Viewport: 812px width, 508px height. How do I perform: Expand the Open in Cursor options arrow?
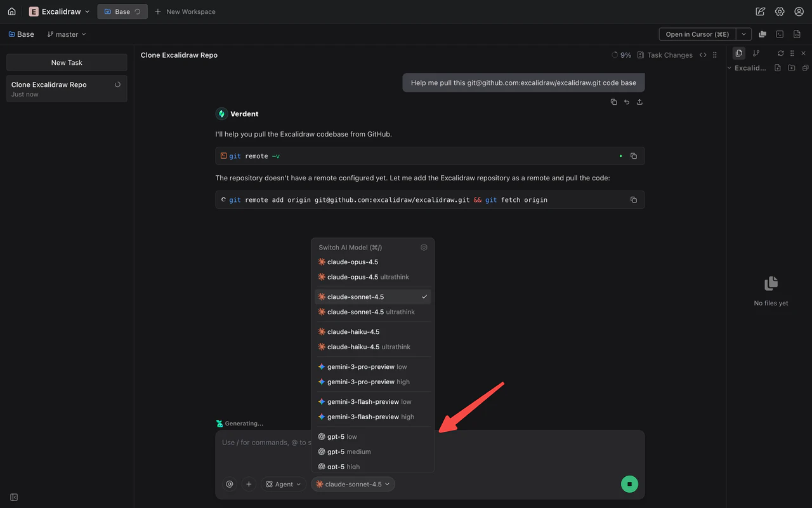(743, 34)
